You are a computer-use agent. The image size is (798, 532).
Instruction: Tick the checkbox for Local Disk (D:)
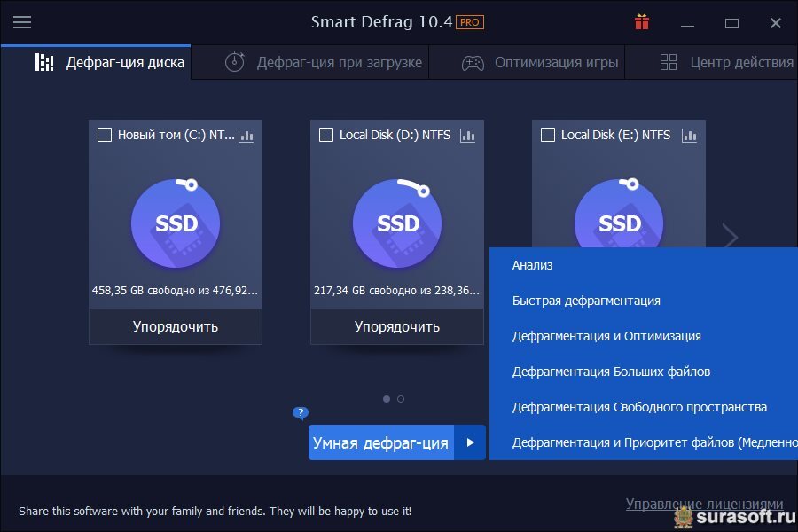tap(325, 135)
